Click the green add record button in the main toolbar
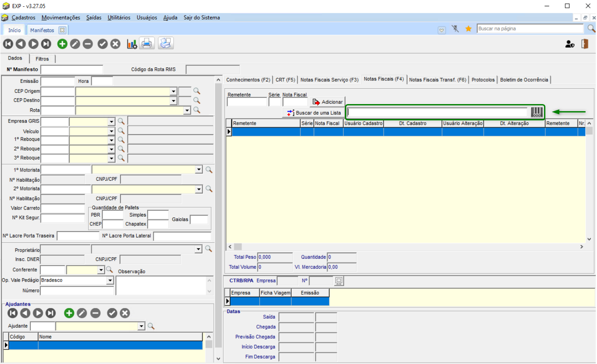The image size is (597, 364). pyautogui.click(x=62, y=44)
